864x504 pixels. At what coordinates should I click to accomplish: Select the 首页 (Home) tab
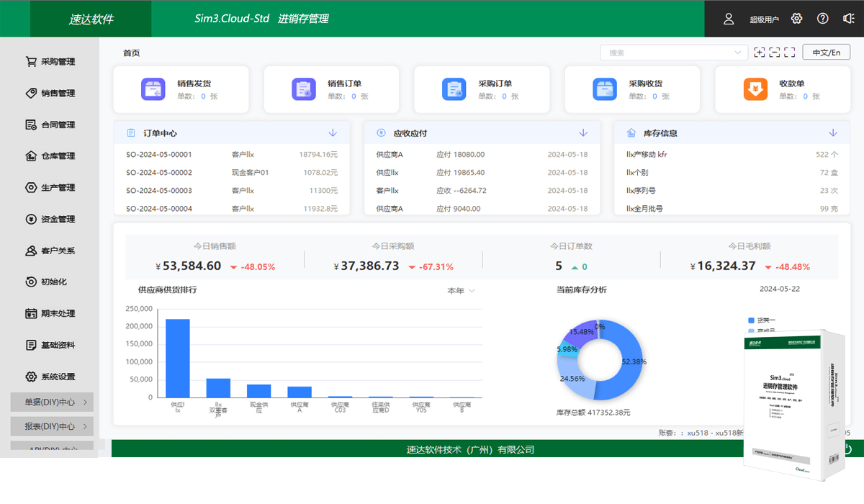click(x=130, y=52)
